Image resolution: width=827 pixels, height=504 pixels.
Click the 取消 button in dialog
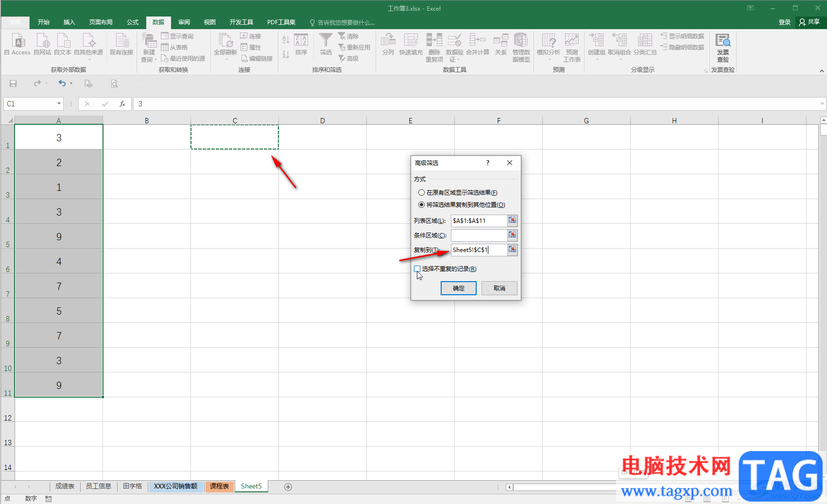500,288
